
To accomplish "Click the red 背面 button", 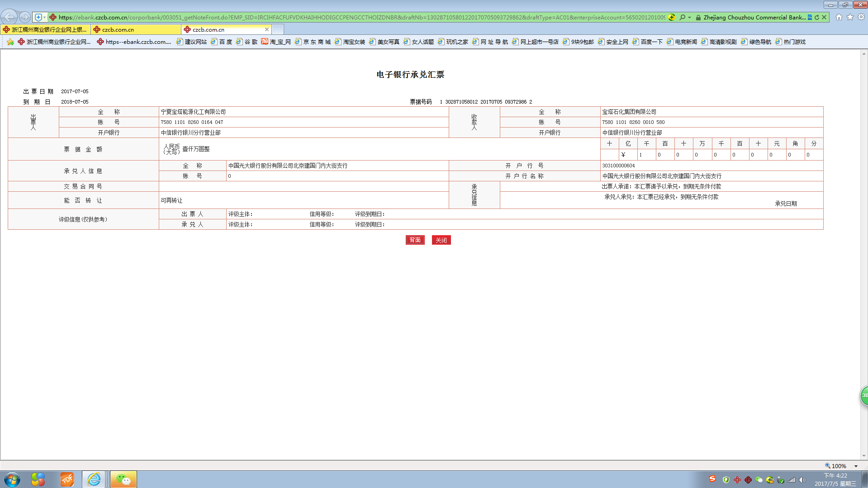I will point(415,240).
